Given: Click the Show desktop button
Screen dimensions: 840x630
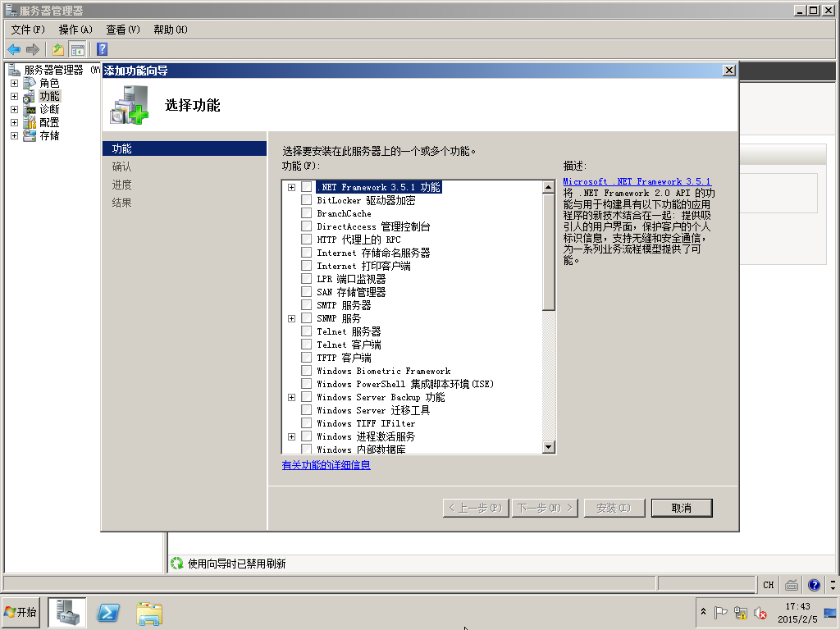Looking at the screenshot, I should (830, 614).
